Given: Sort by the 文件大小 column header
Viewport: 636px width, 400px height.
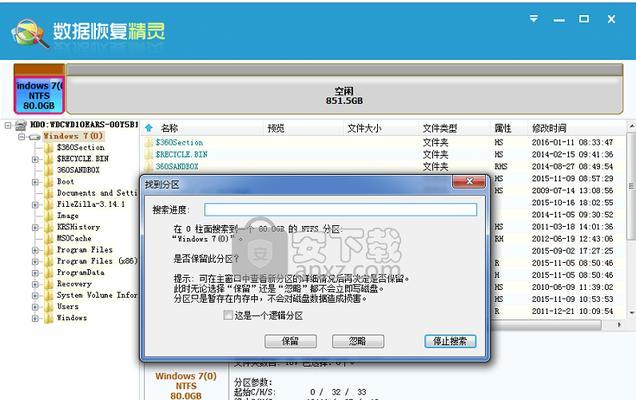Looking at the screenshot, I should [364, 129].
